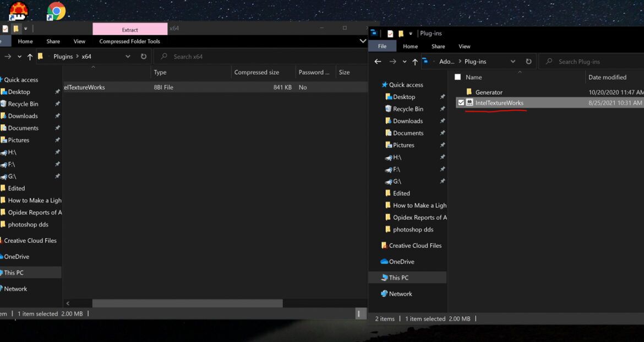Switch to the Compressed Folder Tools tab
The width and height of the screenshot is (644, 342).
pos(129,41)
